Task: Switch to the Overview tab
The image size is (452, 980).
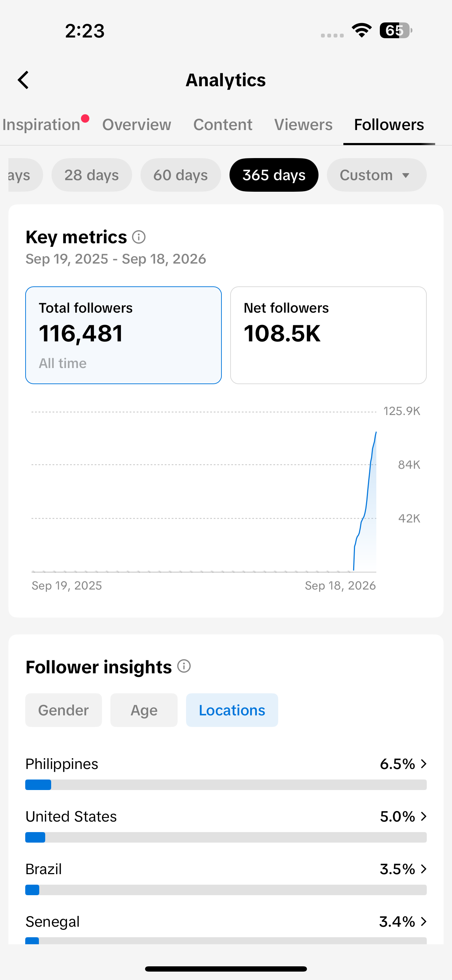Action: pyautogui.click(x=137, y=125)
